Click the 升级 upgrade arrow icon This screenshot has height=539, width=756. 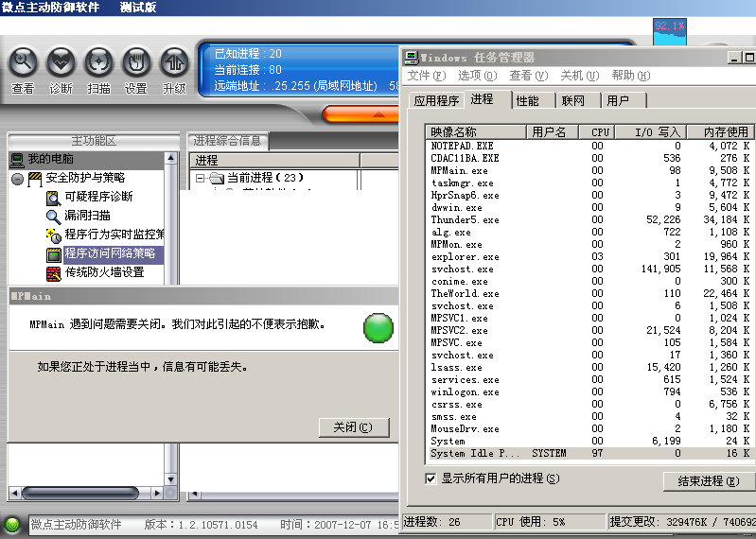coord(174,61)
